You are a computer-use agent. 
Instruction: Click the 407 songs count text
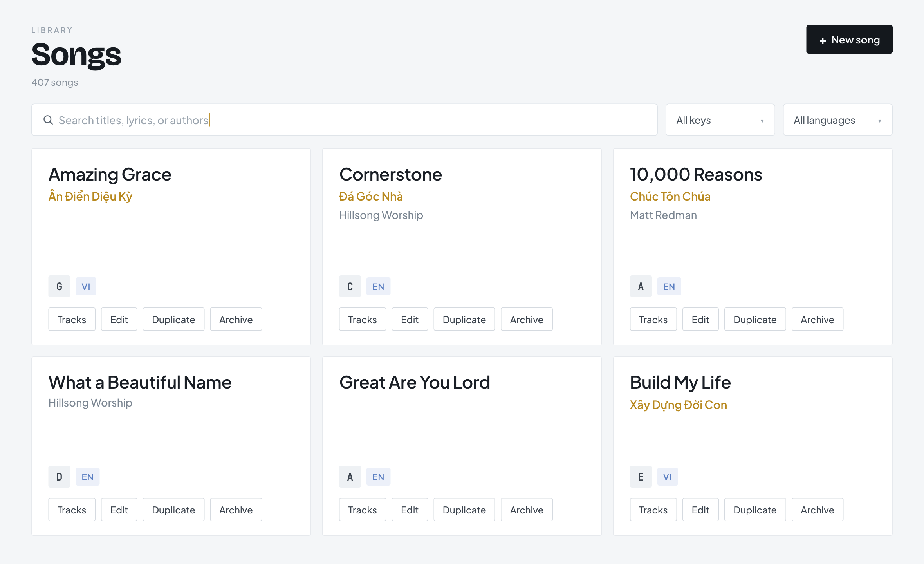55,82
